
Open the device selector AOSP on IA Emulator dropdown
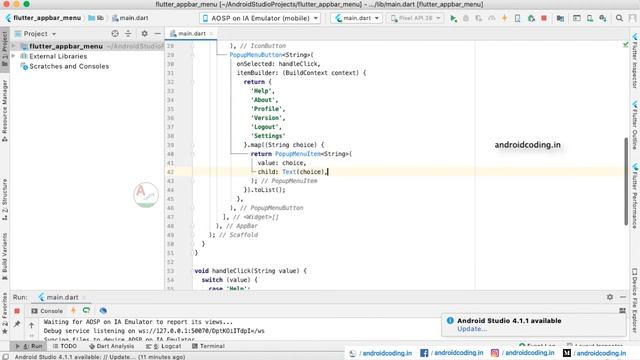[x=260, y=18]
